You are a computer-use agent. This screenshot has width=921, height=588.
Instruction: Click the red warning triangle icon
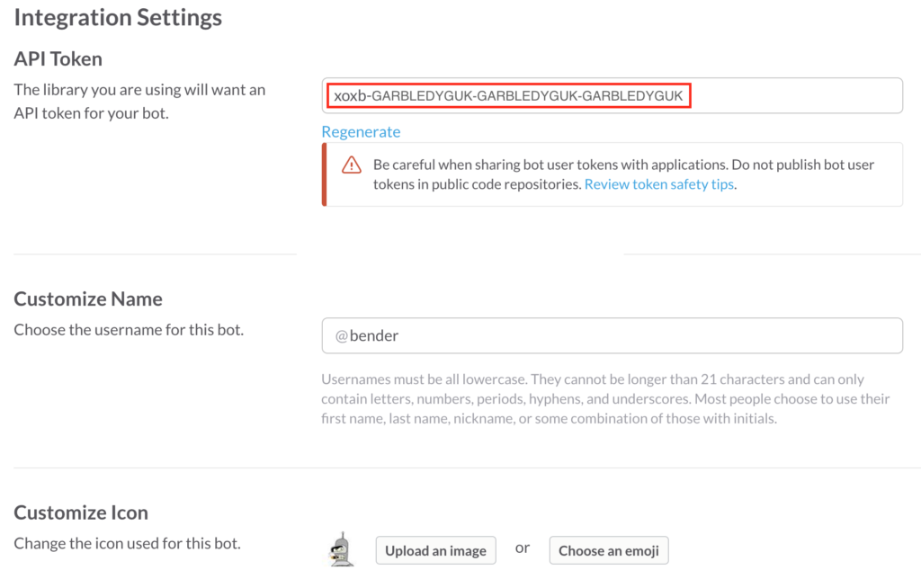point(351,165)
